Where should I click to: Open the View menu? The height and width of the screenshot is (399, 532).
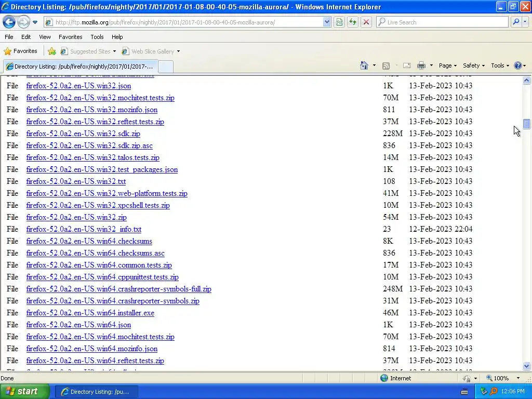pos(45,37)
